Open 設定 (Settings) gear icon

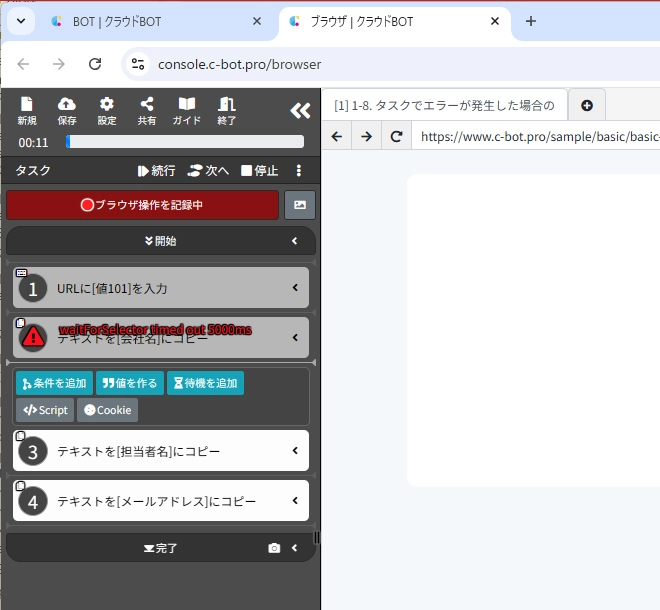pos(107,110)
